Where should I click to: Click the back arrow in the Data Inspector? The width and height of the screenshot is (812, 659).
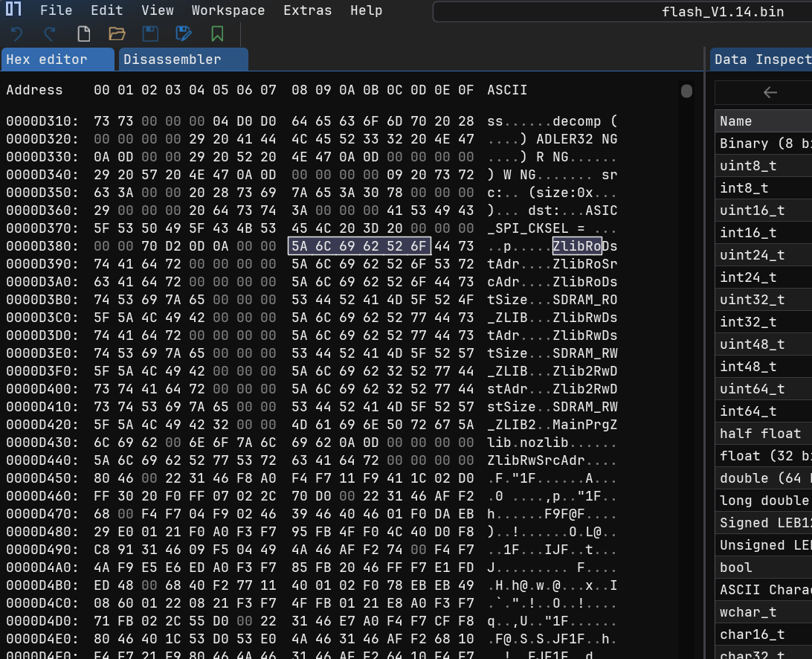(770, 91)
